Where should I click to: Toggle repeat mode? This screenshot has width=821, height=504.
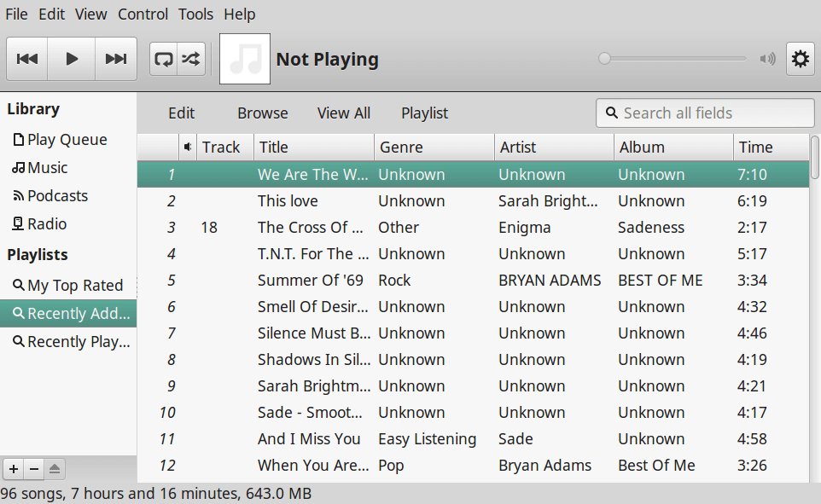point(163,59)
